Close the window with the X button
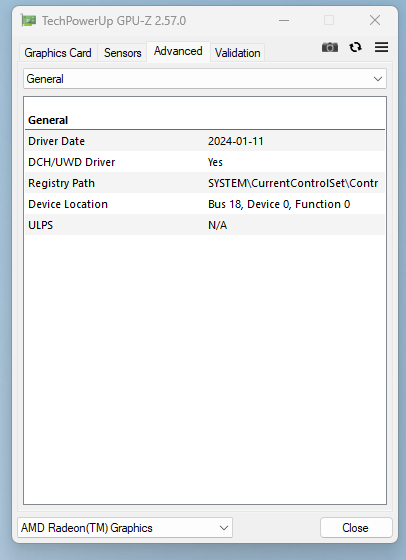The image size is (406, 560). [375, 20]
